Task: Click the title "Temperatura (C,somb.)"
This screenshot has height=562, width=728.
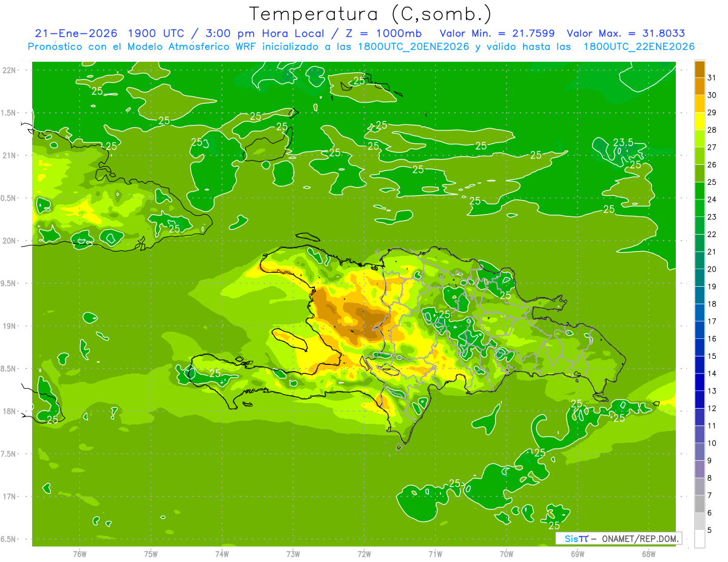Action: [370, 13]
